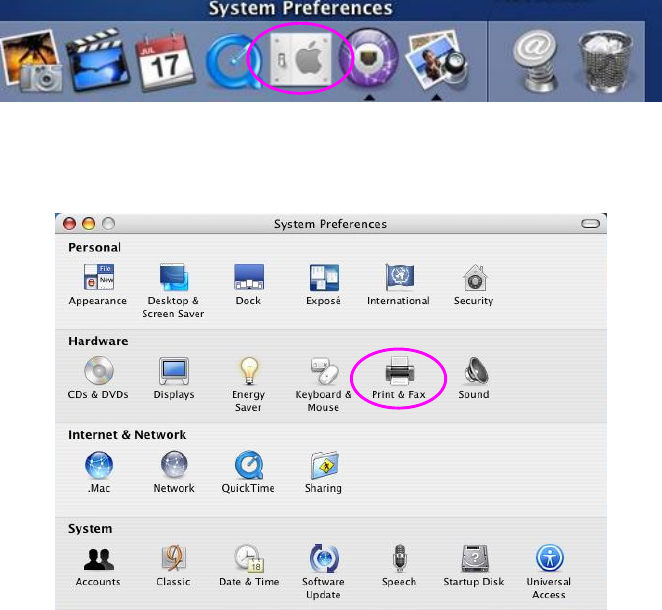The height and width of the screenshot is (610, 662).
Task: Open the Accounts preference pane
Action: (98, 566)
